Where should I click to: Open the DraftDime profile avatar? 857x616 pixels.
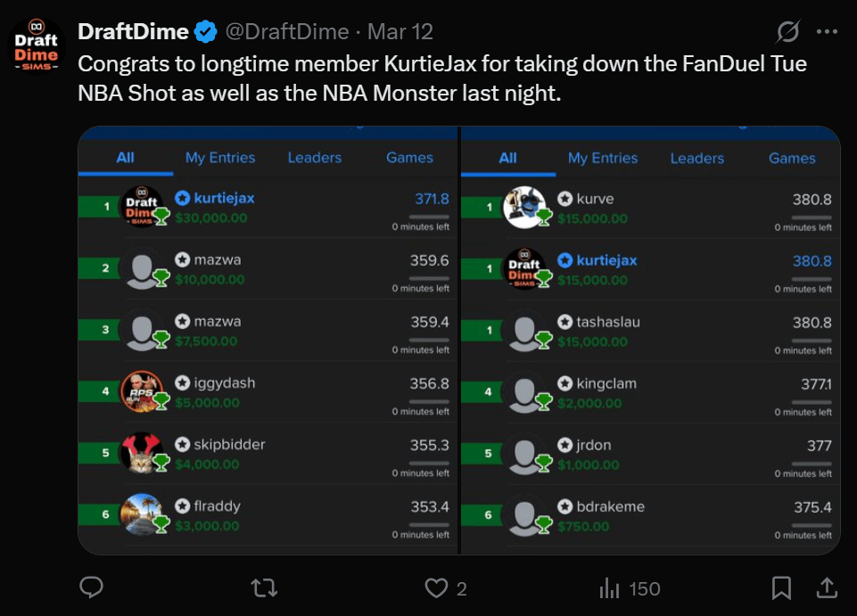(37, 45)
